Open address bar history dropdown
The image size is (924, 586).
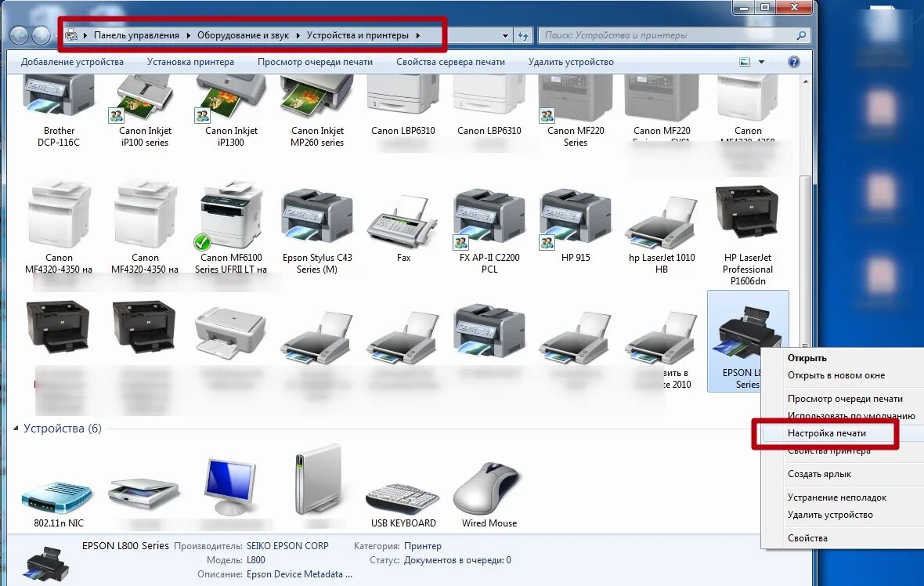pos(505,35)
